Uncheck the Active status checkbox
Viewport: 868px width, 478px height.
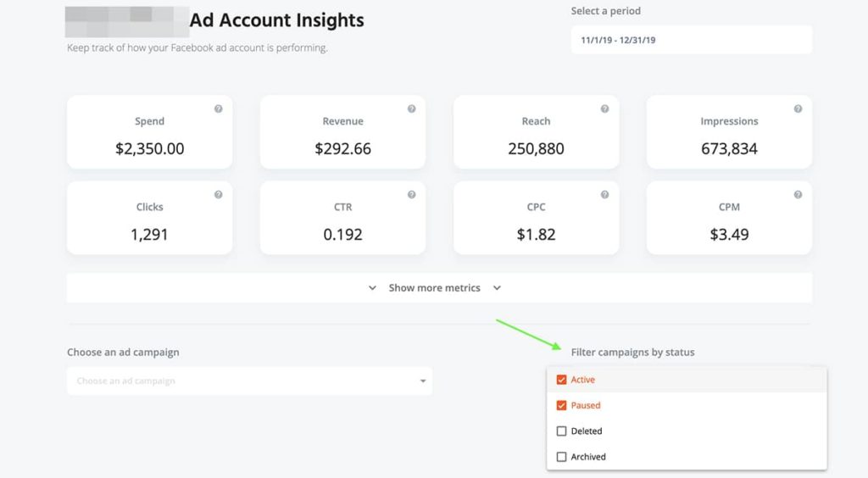pos(561,380)
